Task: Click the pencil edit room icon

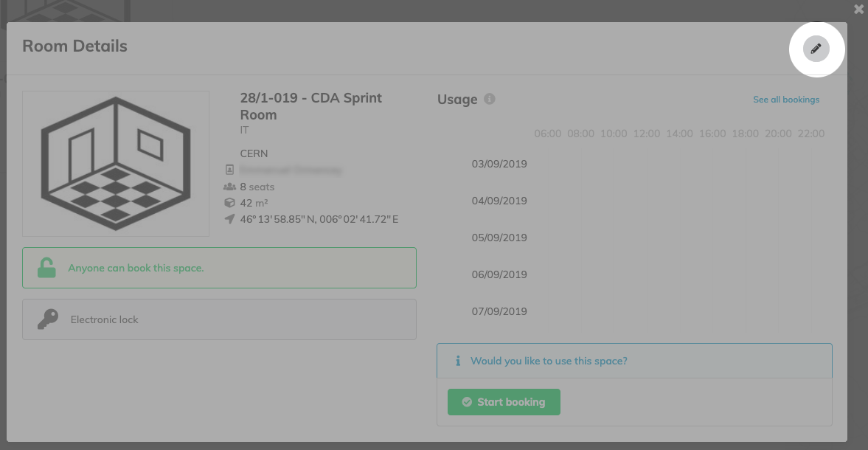Action: [816, 49]
